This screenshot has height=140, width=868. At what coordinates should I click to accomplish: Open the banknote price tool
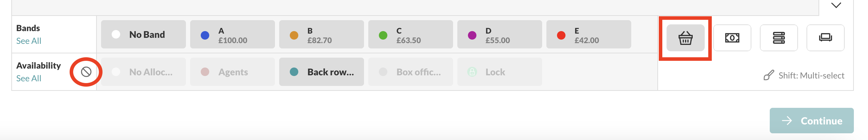click(x=732, y=38)
